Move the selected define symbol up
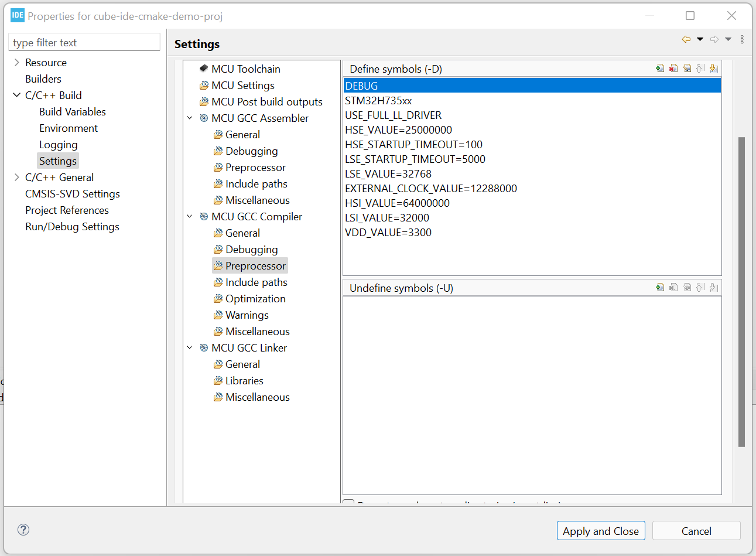This screenshot has height=556, width=756. [700, 69]
